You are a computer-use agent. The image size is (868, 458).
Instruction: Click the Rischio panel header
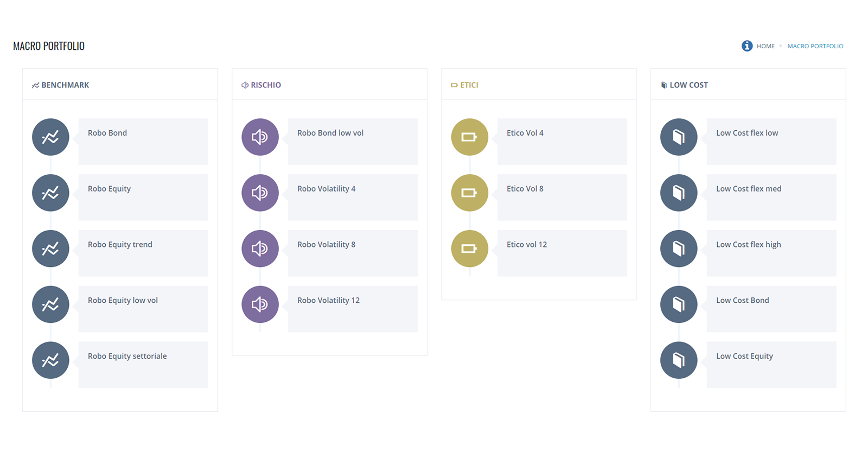(x=265, y=85)
